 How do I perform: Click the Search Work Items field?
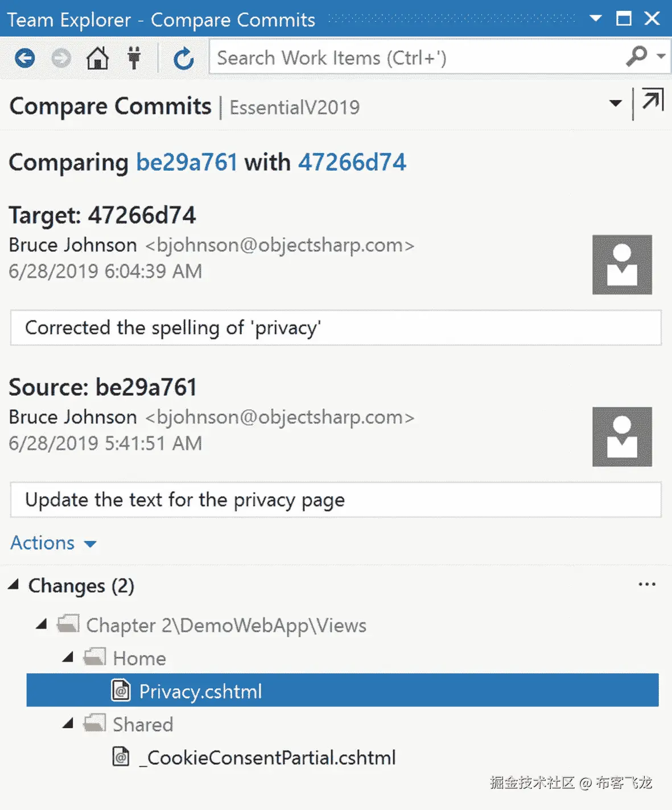(x=415, y=58)
